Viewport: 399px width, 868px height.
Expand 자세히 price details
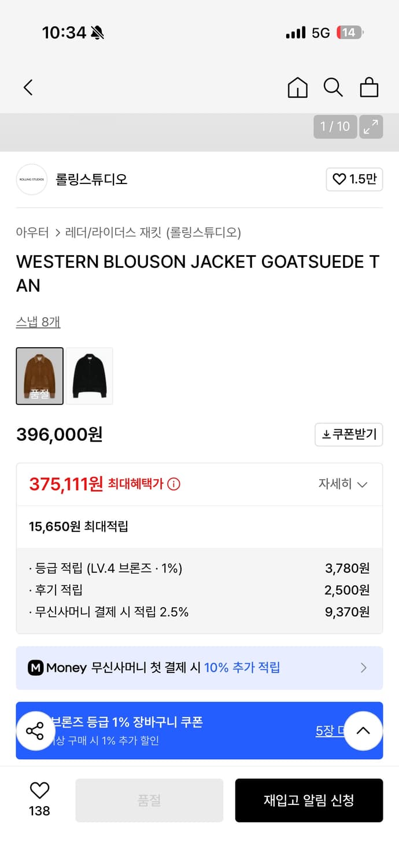[x=343, y=484]
